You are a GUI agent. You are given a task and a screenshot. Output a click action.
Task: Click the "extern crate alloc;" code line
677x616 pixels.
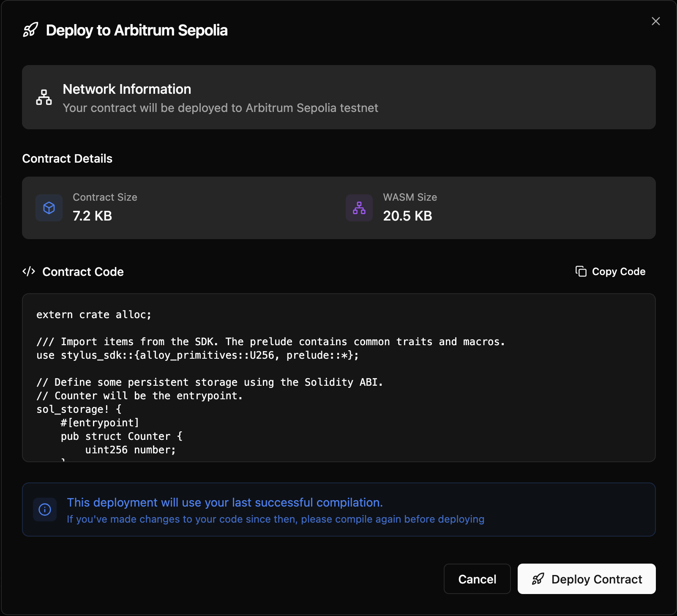(x=94, y=315)
